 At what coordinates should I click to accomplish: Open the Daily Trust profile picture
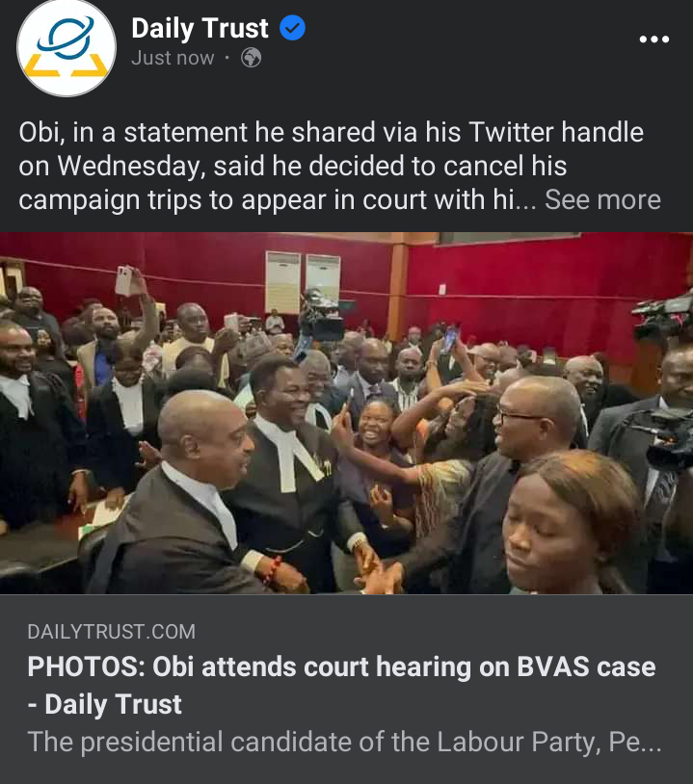pos(67,47)
